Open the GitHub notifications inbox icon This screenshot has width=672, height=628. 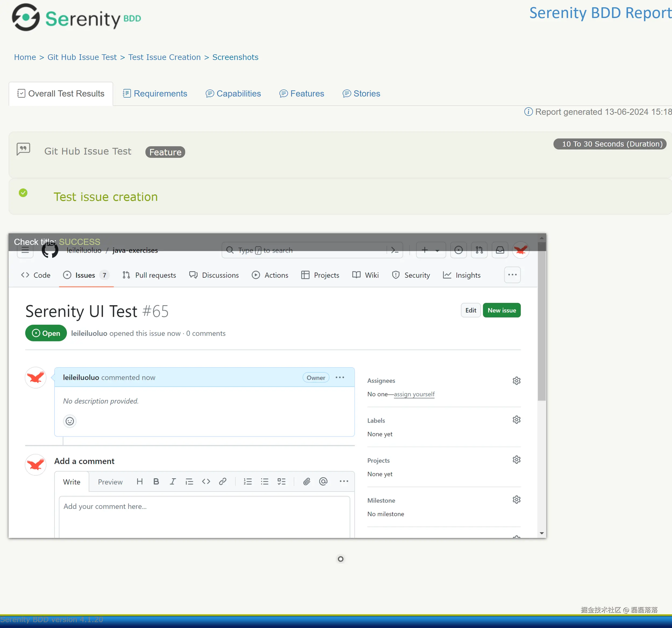pos(500,250)
